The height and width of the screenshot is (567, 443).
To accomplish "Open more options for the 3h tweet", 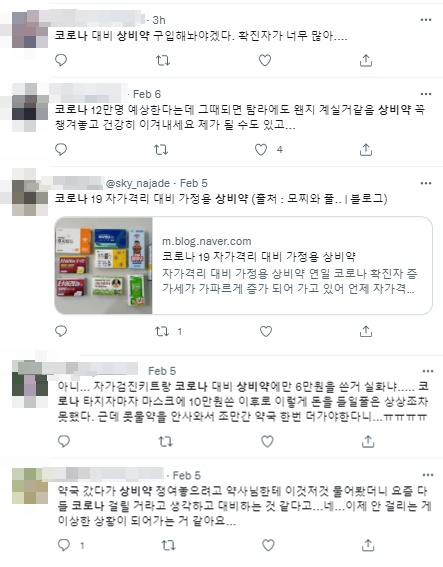I will pos(426,20).
